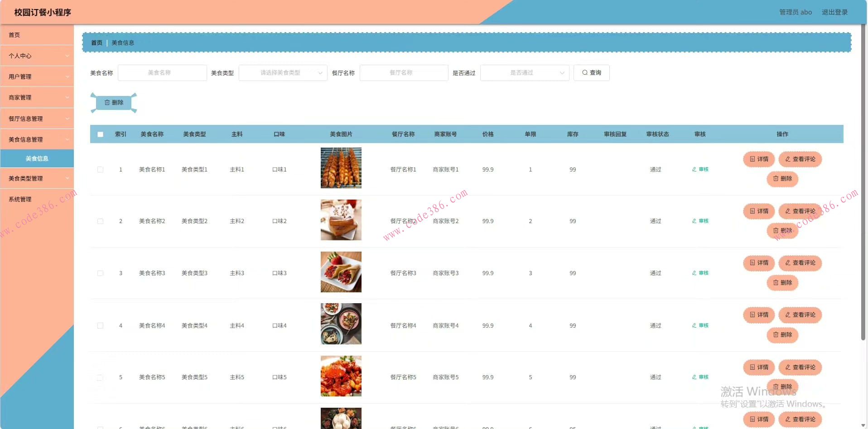Click the 审核 icon for 美食名称5
Image resolution: width=868 pixels, height=429 pixels.
coord(694,377)
